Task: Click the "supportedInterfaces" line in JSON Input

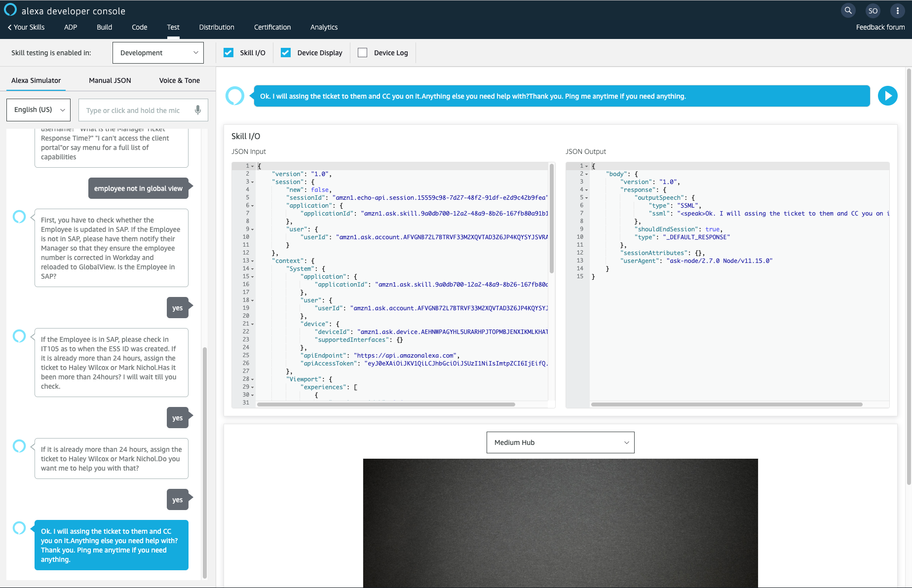Action: [359, 340]
